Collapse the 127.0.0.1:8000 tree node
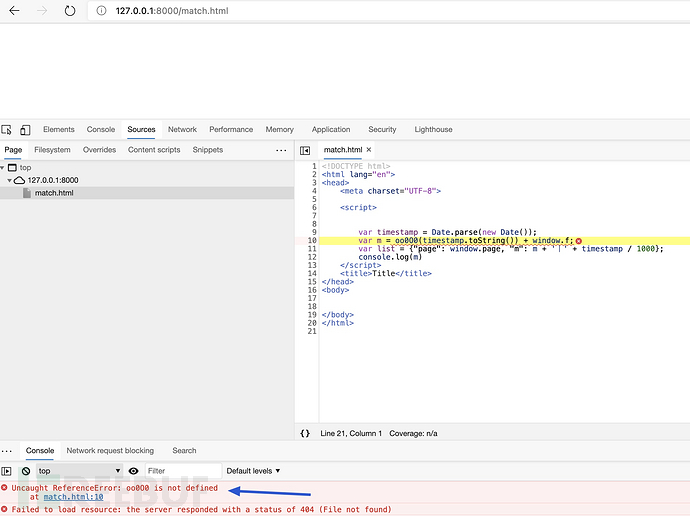The height and width of the screenshot is (516, 690). [x=11, y=180]
